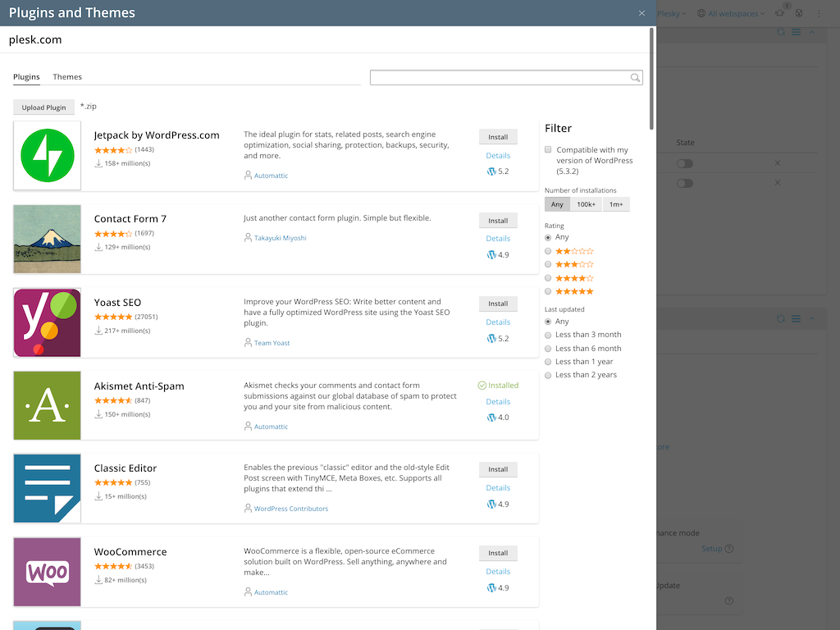Set installations filter to 100k+

coord(586,204)
